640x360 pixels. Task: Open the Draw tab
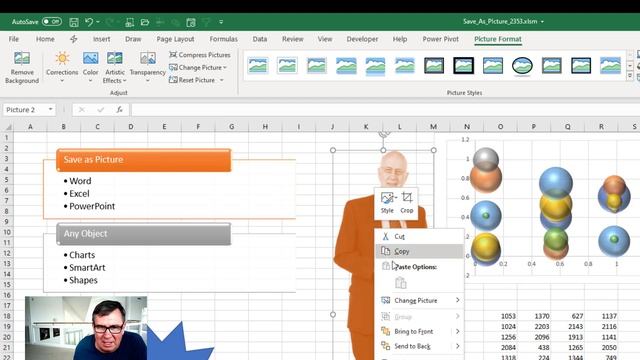(133, 39)
